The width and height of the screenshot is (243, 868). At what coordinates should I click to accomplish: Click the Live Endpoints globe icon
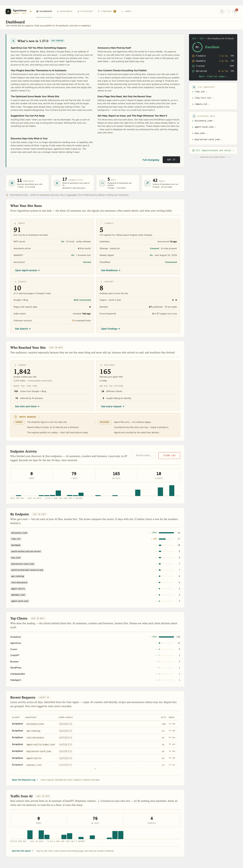point(194,87)
